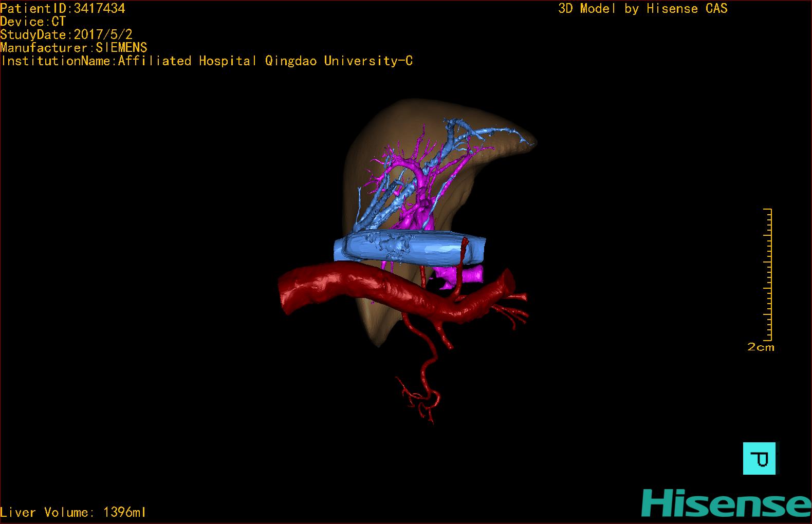812x524 pixels.
Task: Click the Manufacturer:SIEMENS label
Action: coord(73,48)
